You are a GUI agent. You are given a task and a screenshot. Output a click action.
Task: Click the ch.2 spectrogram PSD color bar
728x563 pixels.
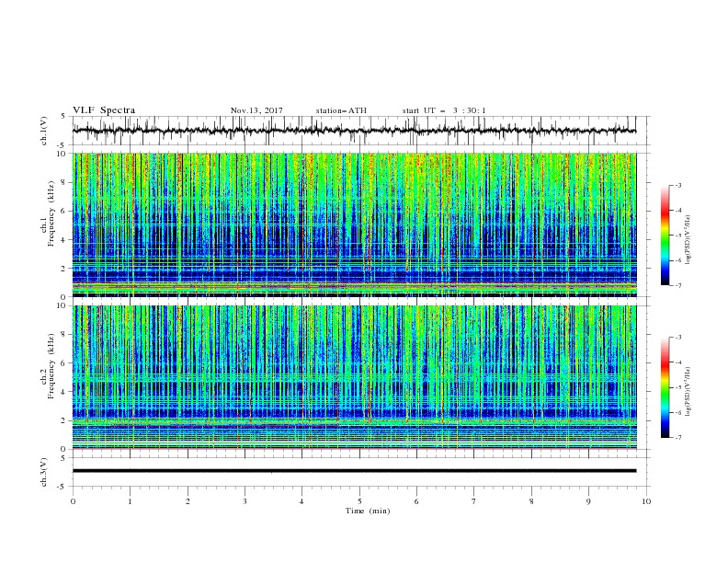pos(665,387)
